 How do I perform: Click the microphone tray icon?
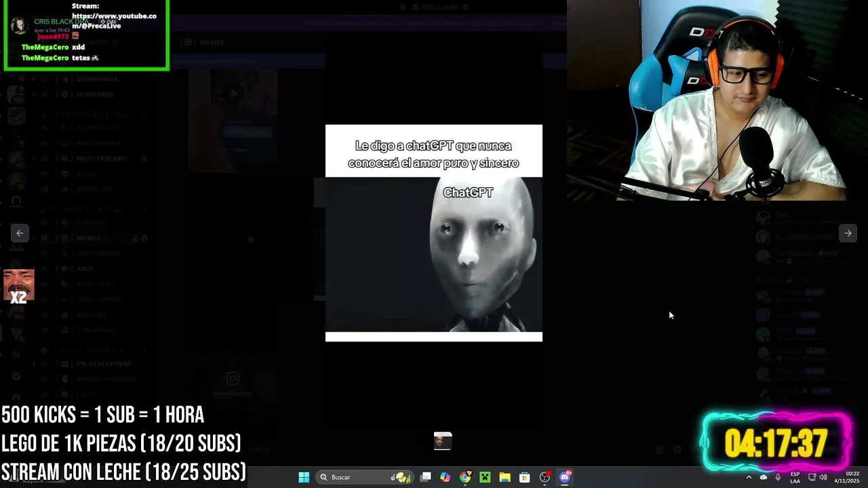pyautogui.click(x=778, y=477)
